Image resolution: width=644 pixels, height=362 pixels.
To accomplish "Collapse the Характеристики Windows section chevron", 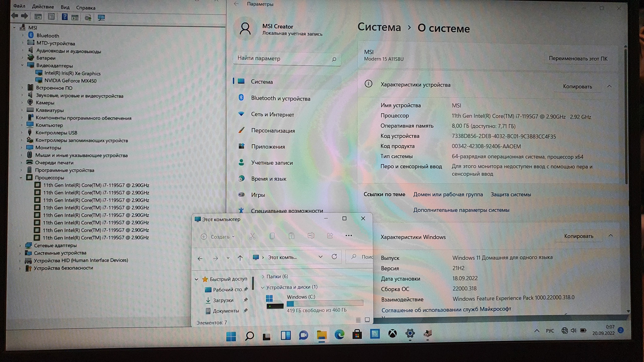I will point(610,236).
